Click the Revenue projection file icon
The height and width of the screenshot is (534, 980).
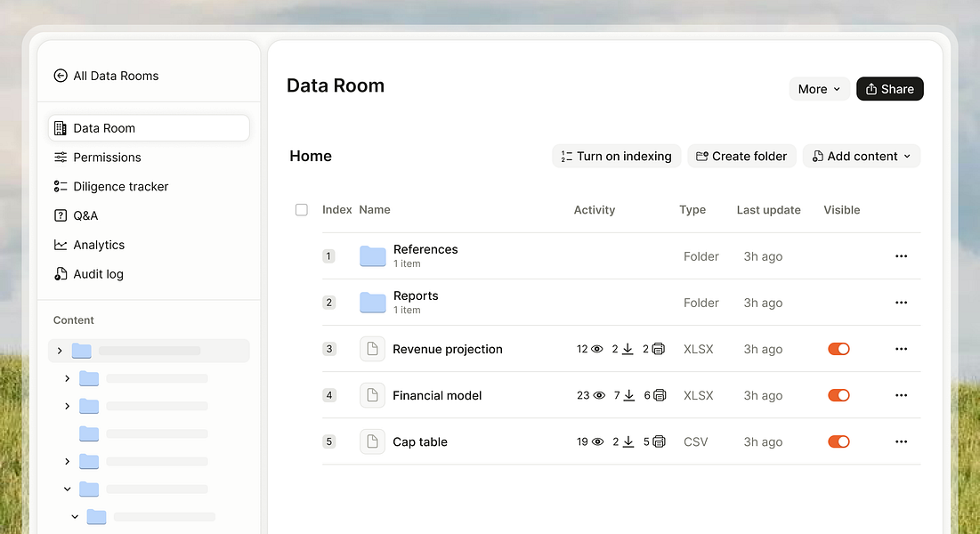[372, 349]
